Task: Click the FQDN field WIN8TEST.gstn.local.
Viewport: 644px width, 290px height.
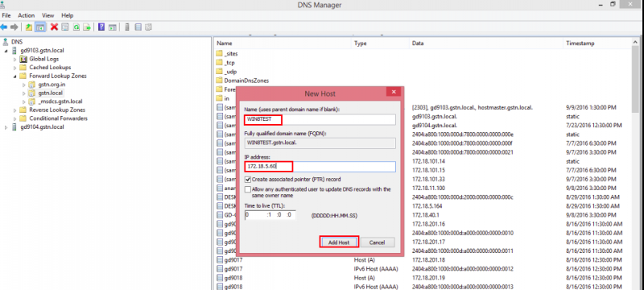Action: 320,143
